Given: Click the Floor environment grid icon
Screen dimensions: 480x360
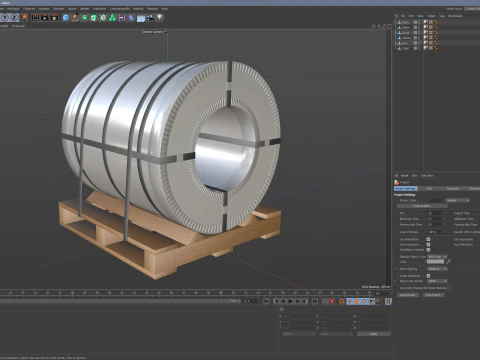Looking at the screenshot, I should pyautogui.click(x=141, y=18).
